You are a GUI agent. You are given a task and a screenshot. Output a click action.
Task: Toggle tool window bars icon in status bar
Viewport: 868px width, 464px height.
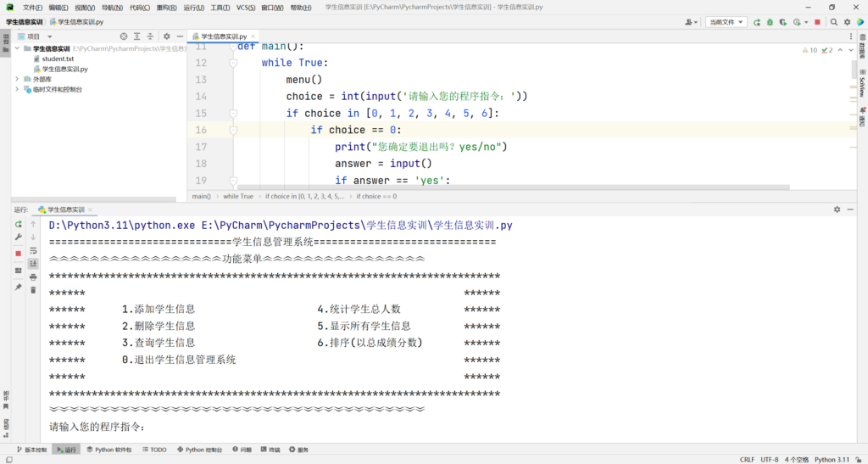click(x=8, y=460)
